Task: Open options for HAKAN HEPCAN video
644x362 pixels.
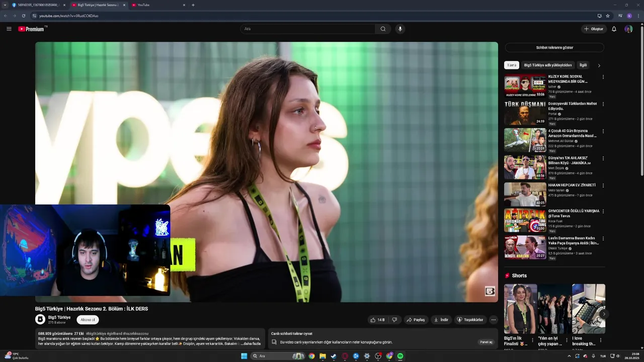Action: (x=603, y=186)
